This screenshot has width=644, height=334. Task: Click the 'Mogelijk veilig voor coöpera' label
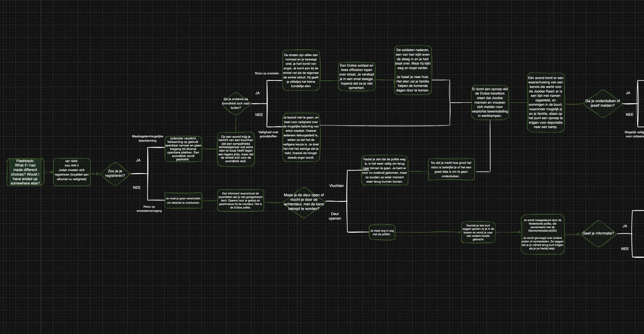(634, 134)
